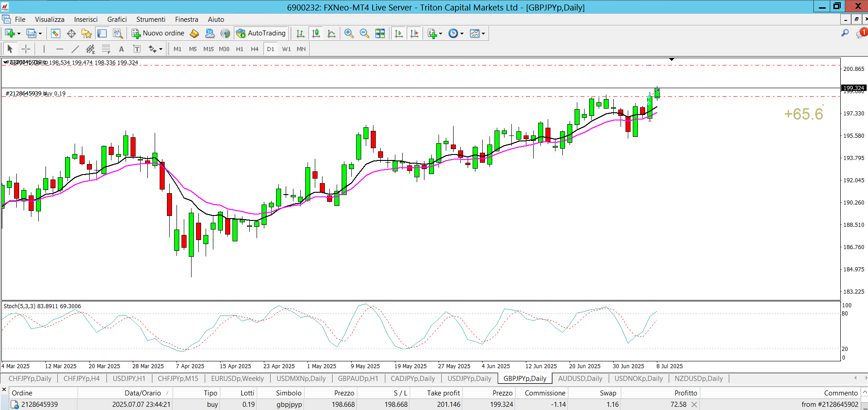
Task: Open the indicators list icon
Action: (432, 33)
